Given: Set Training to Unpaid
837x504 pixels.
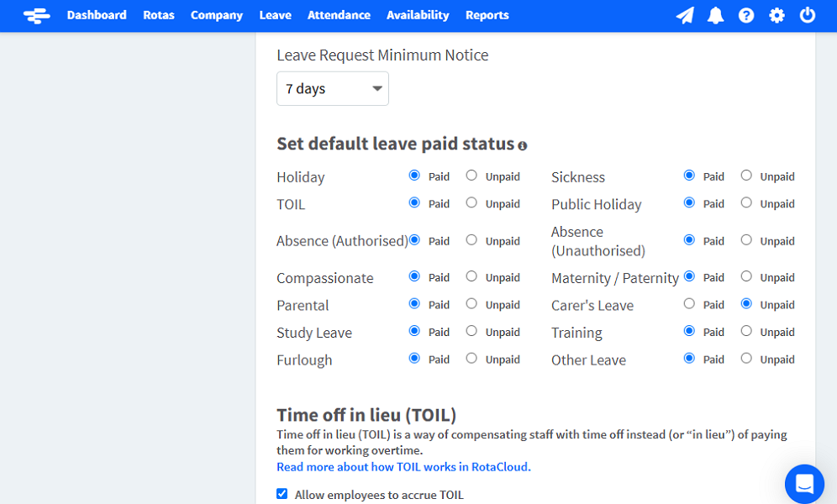Looking at the screenshot, I should (x=746, y=331).
